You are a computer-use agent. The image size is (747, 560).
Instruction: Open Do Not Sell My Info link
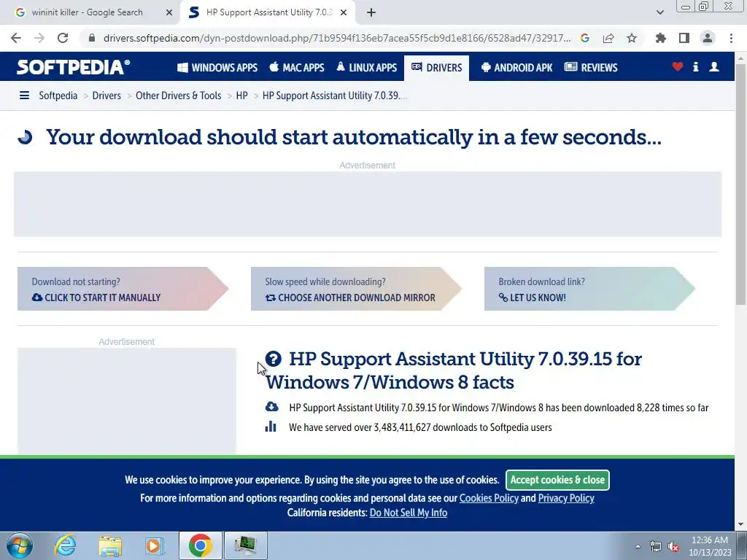[409, 513]
